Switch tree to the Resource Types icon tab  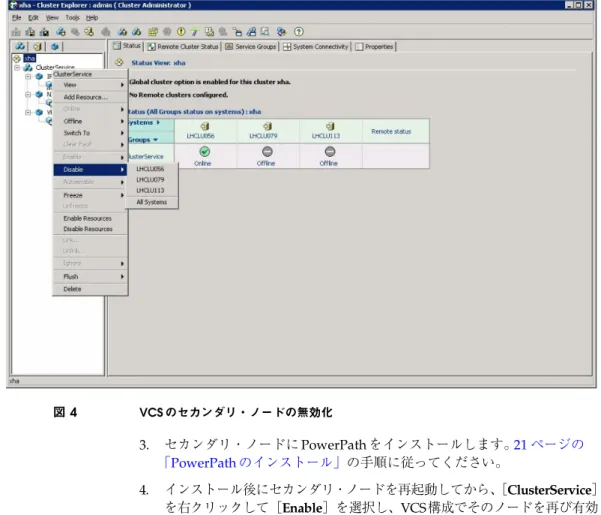(x=55, y=46)
